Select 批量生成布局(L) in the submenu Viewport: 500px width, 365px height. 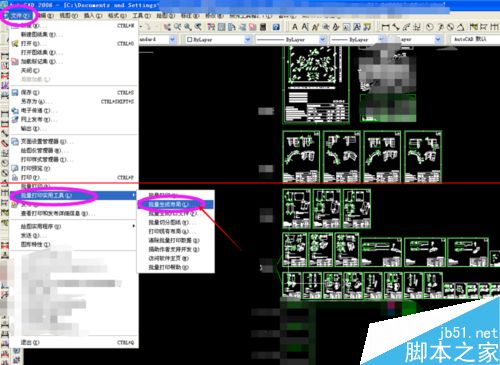(x=176, y=204)
